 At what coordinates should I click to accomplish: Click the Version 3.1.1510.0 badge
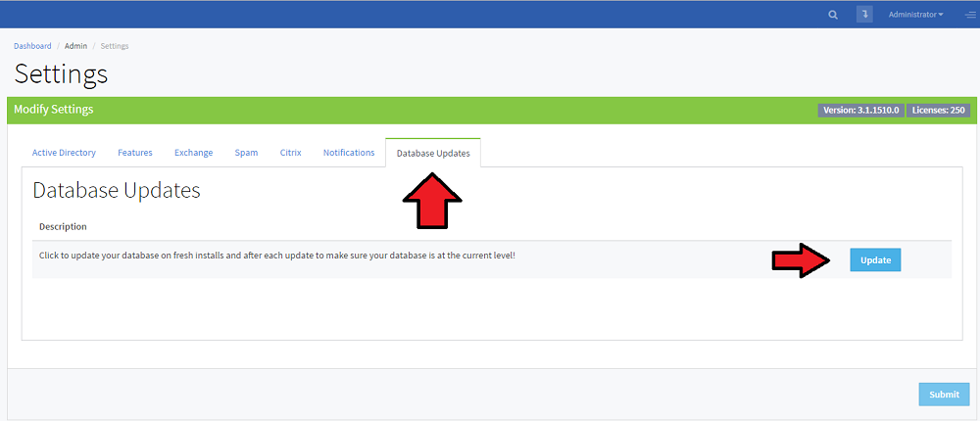[860, 111]
